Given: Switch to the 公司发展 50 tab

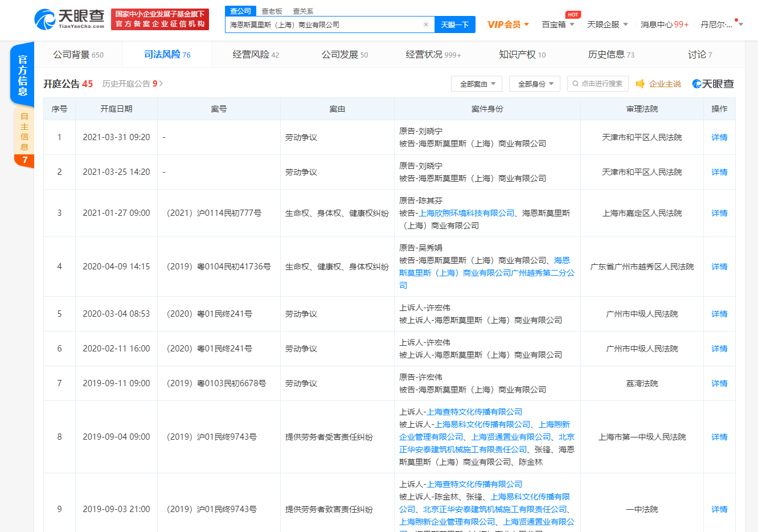Looking at the screenshot, I should [345, 55].
